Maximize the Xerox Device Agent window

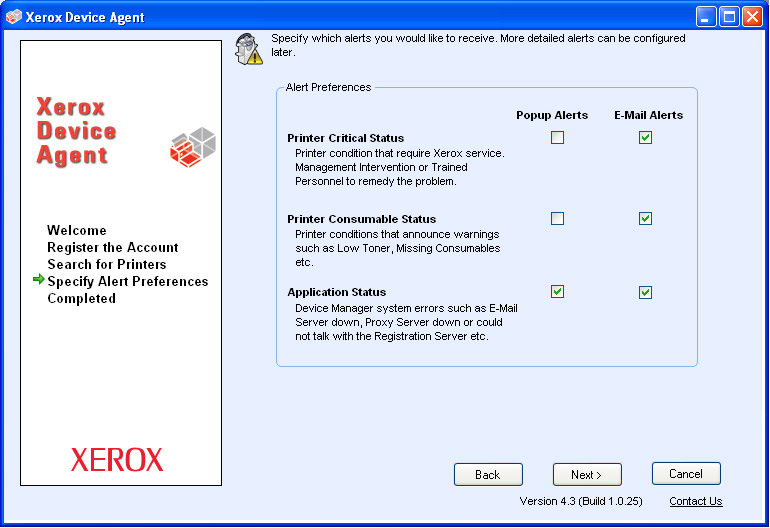(x=729, y=17)
